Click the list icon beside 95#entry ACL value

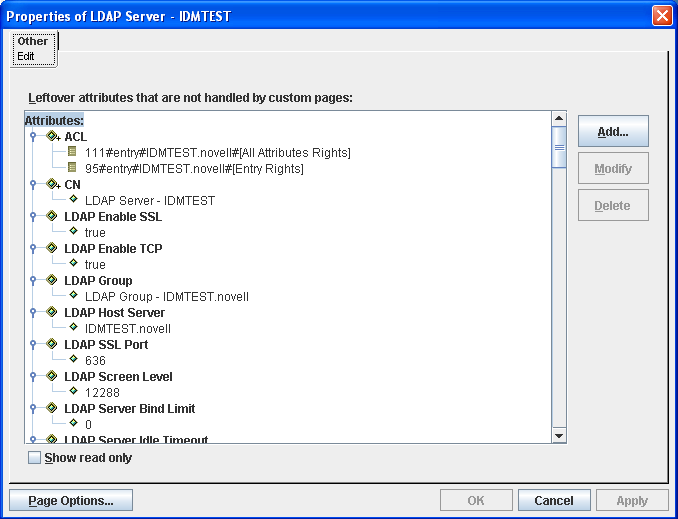[73, 167]
